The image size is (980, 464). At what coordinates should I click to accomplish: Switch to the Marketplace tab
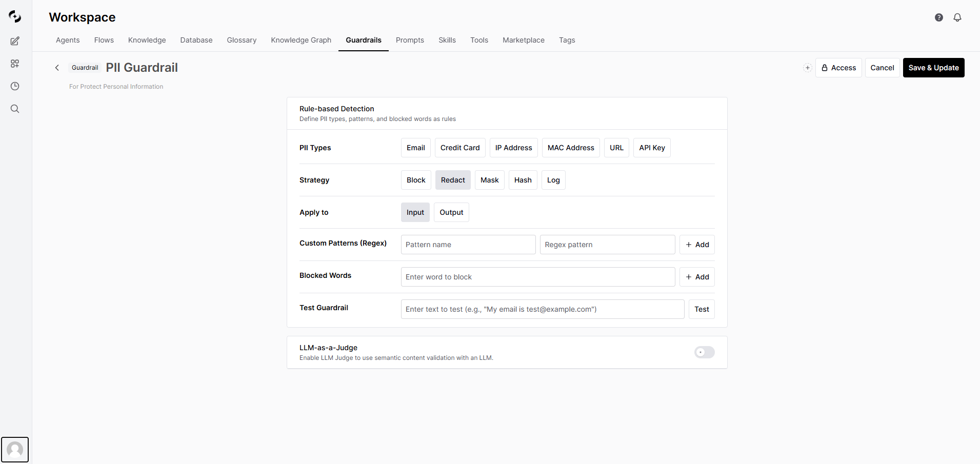524,40
